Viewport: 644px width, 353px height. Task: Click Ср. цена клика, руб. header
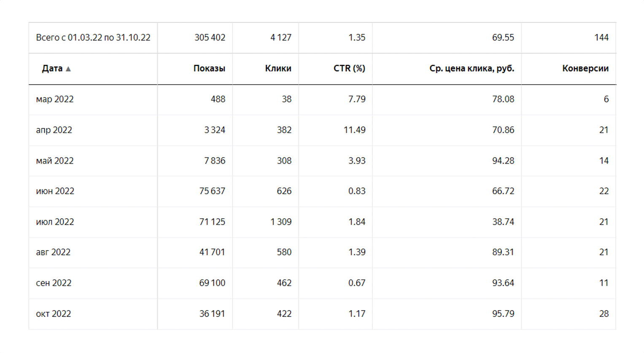click(x=472, y=68)
